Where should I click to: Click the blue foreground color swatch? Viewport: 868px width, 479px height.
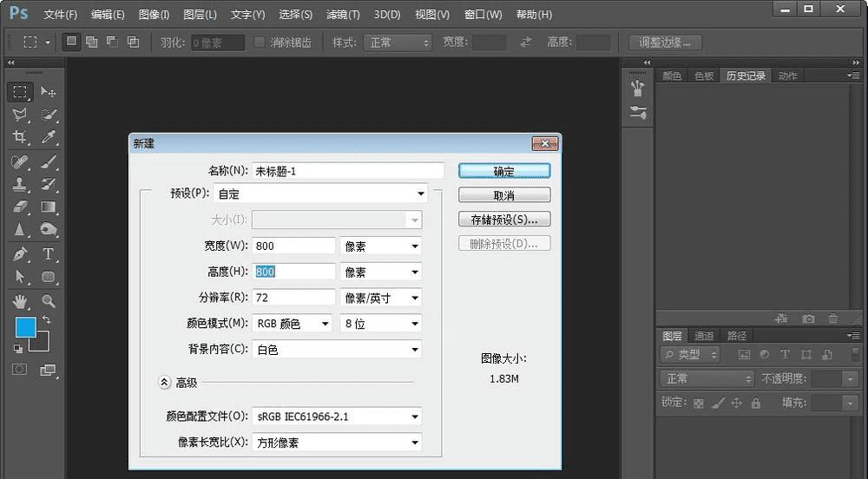pyautogui.click(x=25, y=327)
